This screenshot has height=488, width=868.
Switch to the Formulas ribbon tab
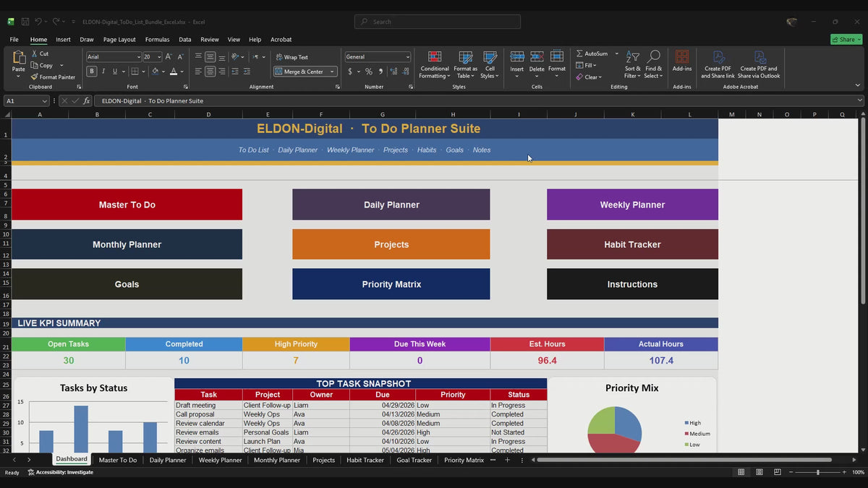[x=157, y=40]
